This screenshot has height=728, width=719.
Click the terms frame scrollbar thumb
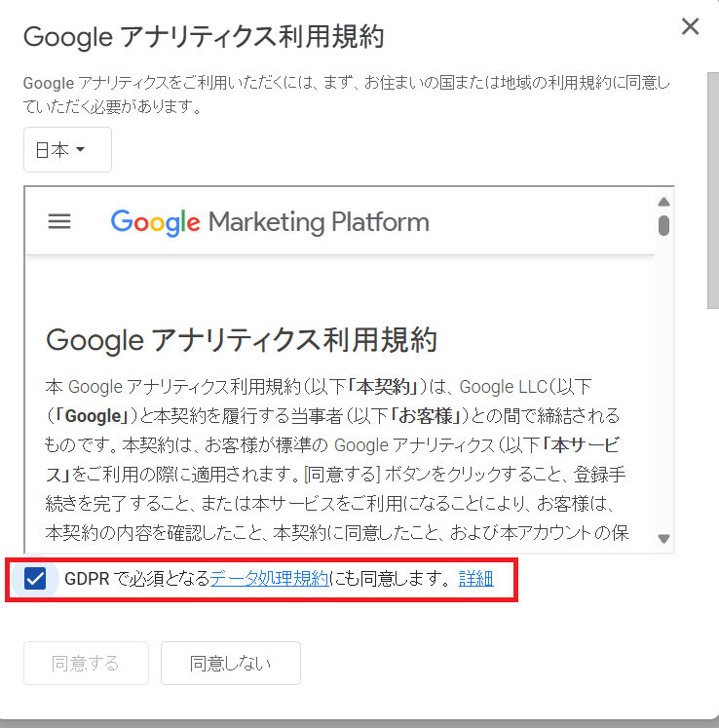(x=663, y=225)
